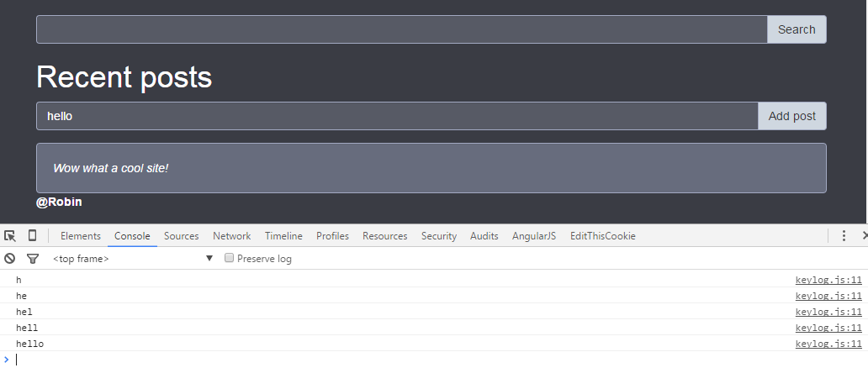Select the EditThisCookie tab
This screenshot has height=368, width=868.
coord(602,236)
